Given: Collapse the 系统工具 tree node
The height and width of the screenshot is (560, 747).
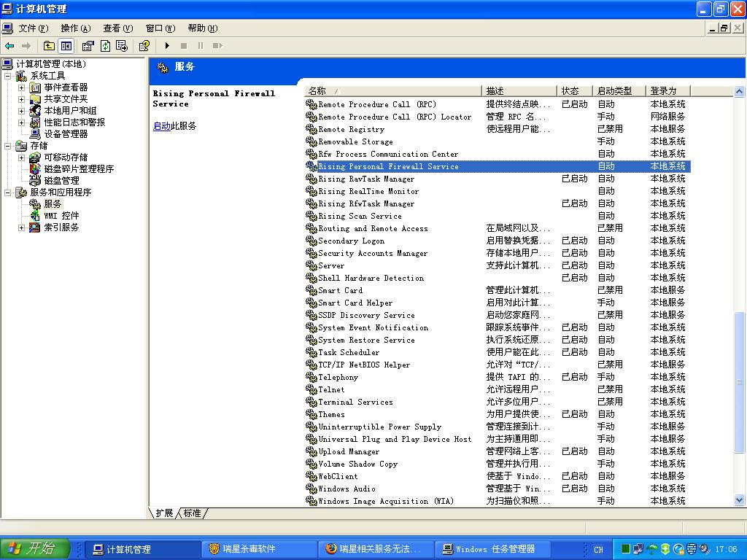Looking at the screenshot, I should click(8, 76).
